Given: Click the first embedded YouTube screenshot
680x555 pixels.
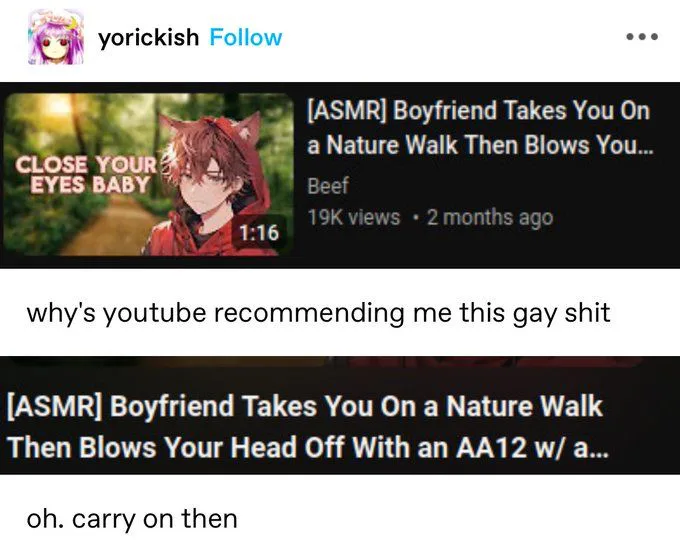Looking at the screenshot, I should click(x=340, y=175).
